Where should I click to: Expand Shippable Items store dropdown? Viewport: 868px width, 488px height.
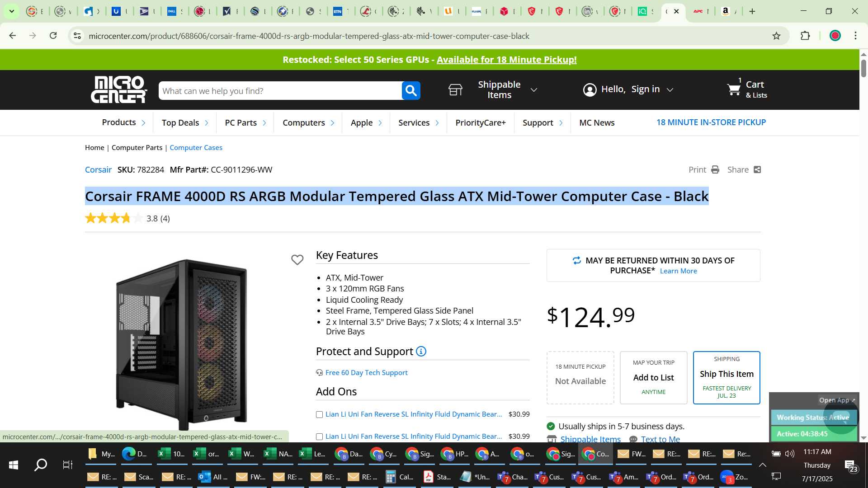pos(534,90)
